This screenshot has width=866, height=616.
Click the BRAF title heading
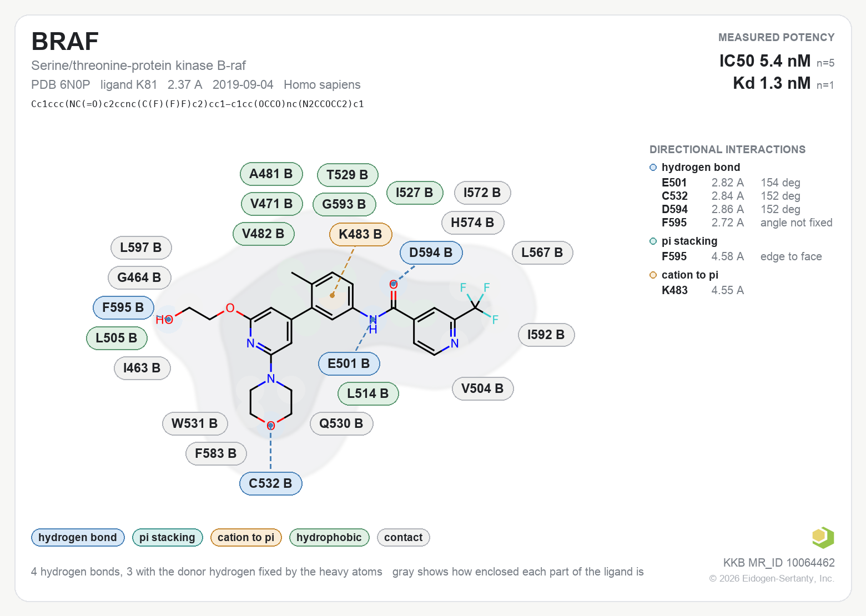(x=65, y=42)
